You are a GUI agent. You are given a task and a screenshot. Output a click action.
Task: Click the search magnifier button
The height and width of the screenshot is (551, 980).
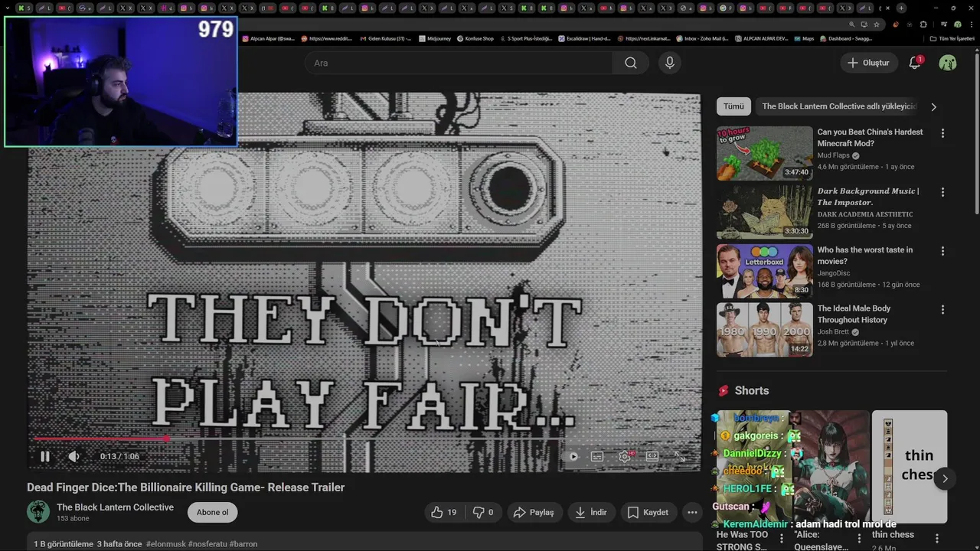(630, 63)
